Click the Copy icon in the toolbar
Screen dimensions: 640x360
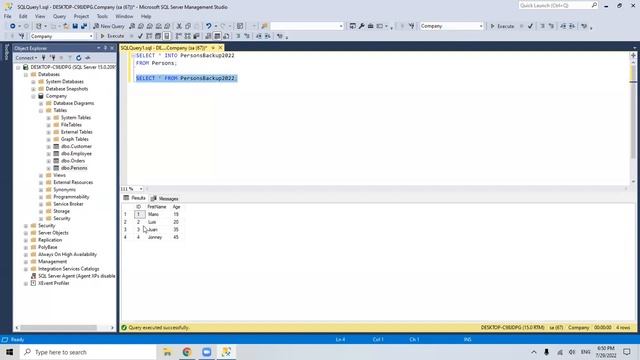pos(188,26)
